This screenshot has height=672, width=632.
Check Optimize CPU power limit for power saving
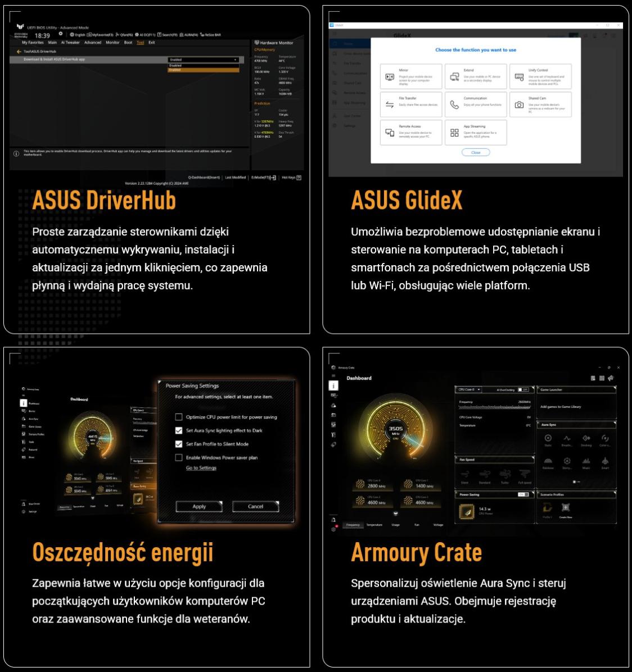pyautogui.click(x=179, y=417)
